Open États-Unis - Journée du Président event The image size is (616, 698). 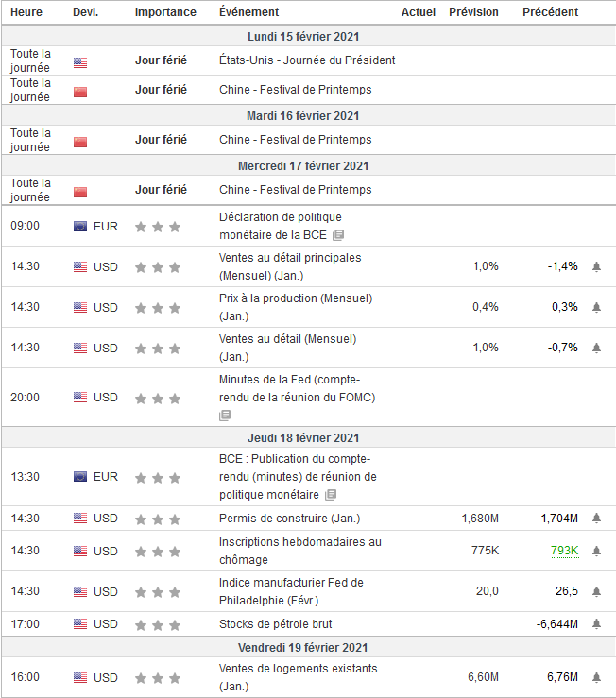click(307, 60)
